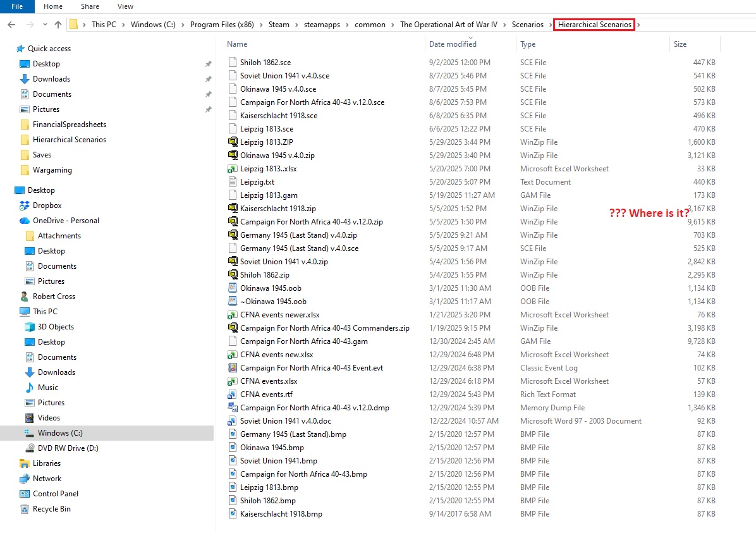This screenshot has width=756, height=533.
Task: Unpin Downloads from Quick access
Action: coord(209,79)
